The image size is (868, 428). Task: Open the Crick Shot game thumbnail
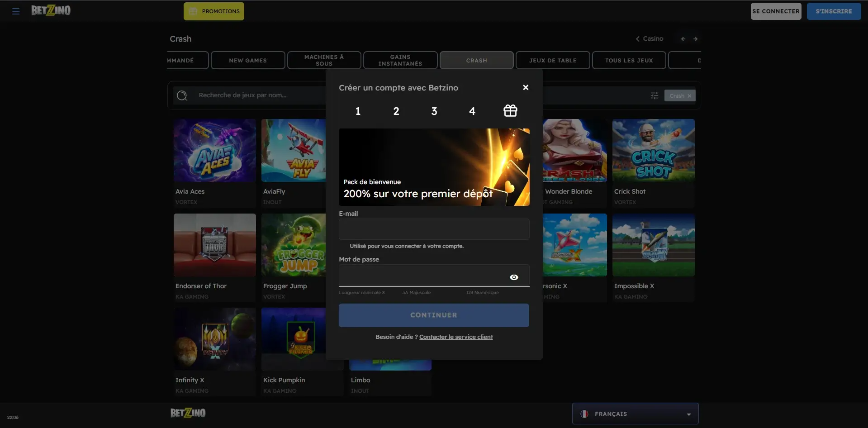[x=653, y=151]
